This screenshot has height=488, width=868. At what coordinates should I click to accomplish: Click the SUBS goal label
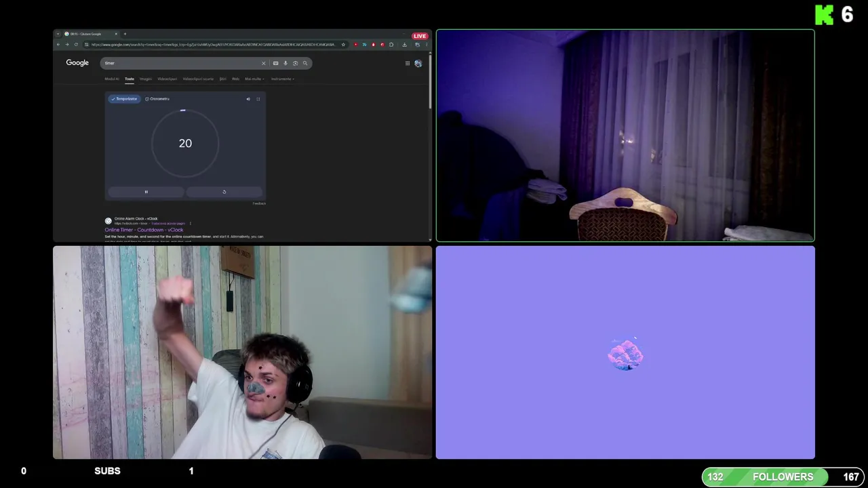[107, 471]
